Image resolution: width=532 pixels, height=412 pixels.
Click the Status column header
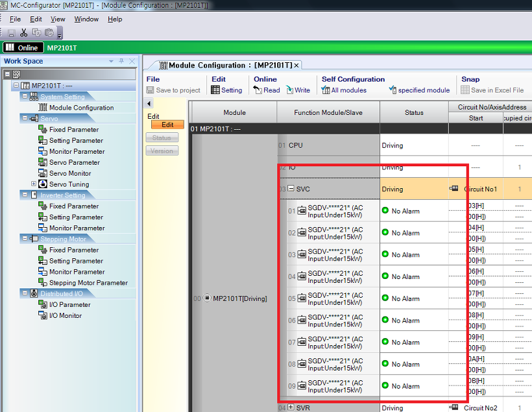414,112
